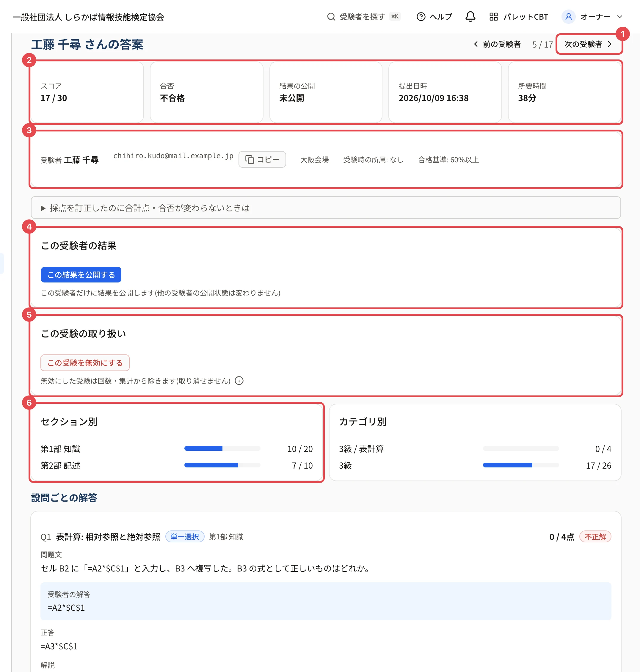Click the correct answer =A3*$C$1
Viewport: 640px width, 672px height.
click(x=59, y=646)
